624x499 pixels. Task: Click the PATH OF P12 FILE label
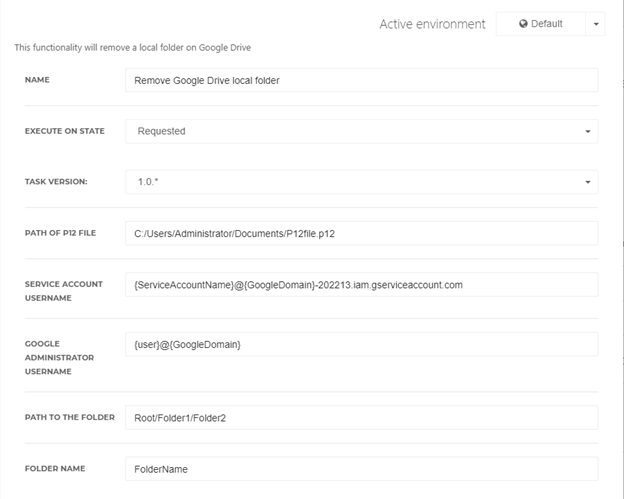(x=60, y=233)
